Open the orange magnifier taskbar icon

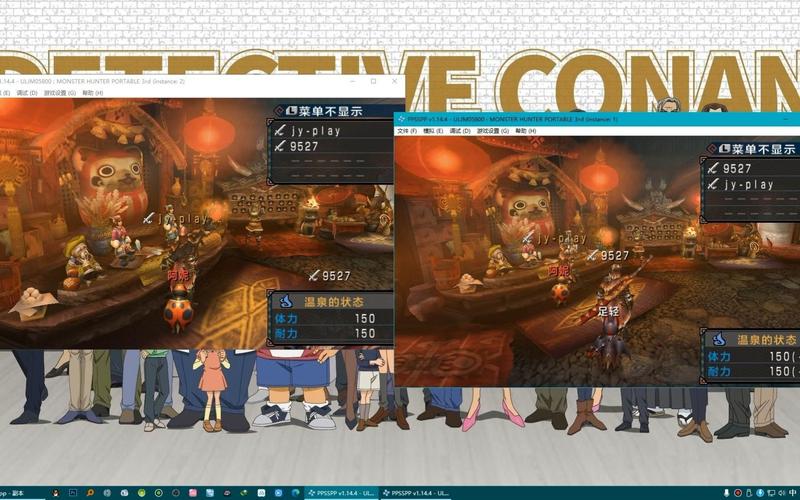(90, 493)
